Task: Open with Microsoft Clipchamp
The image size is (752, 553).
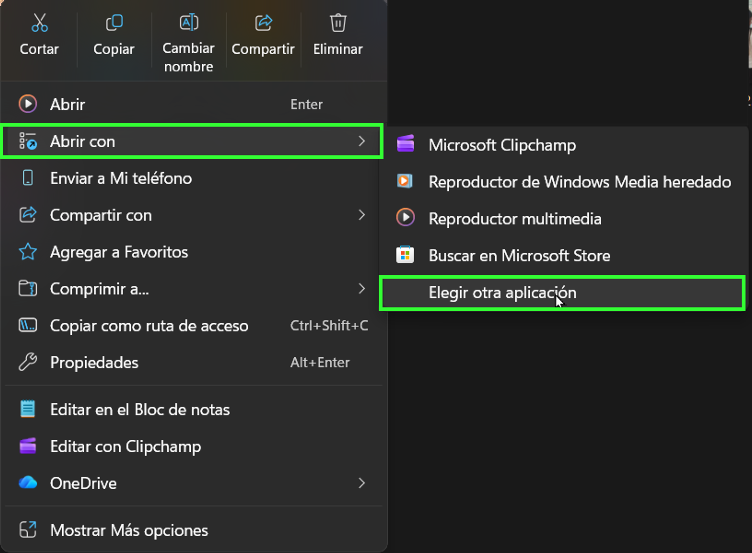Action: (x=564, y=144)
